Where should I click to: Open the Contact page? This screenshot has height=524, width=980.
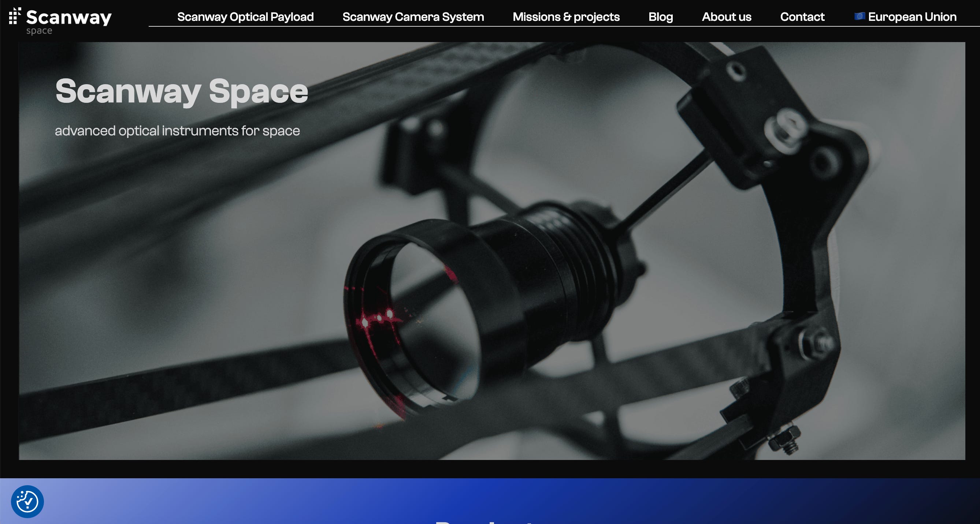tap(802, 17)
